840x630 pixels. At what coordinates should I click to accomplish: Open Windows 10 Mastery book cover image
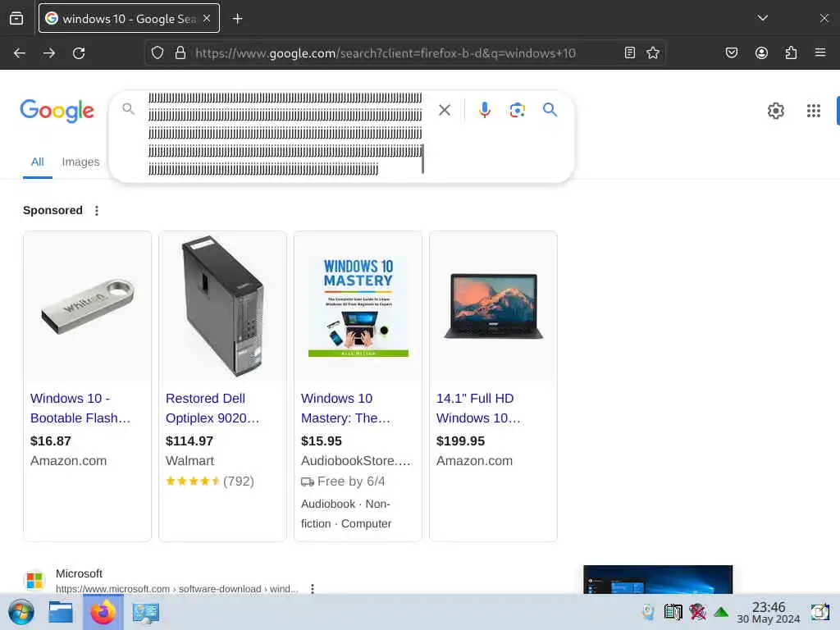[x=358, y=307]
